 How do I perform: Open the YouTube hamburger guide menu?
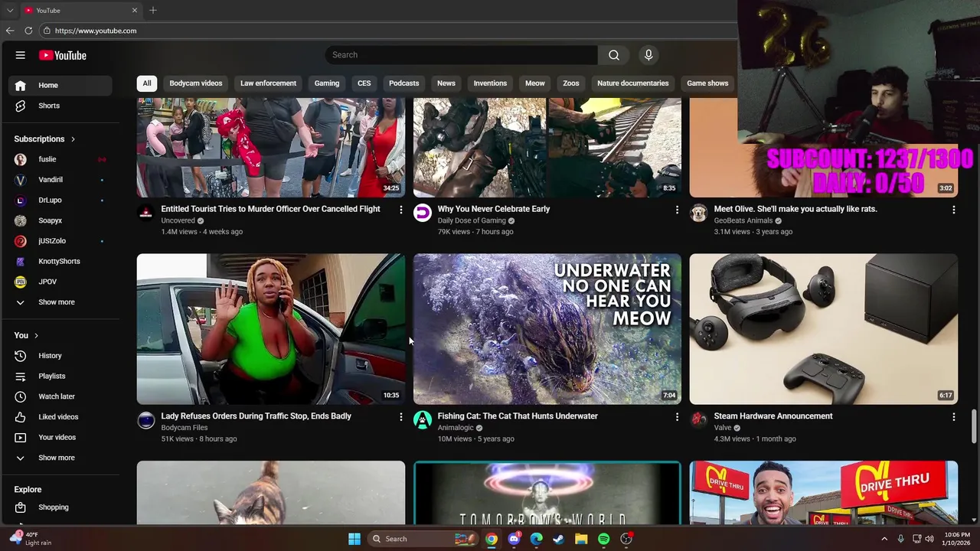click(21, 55)
